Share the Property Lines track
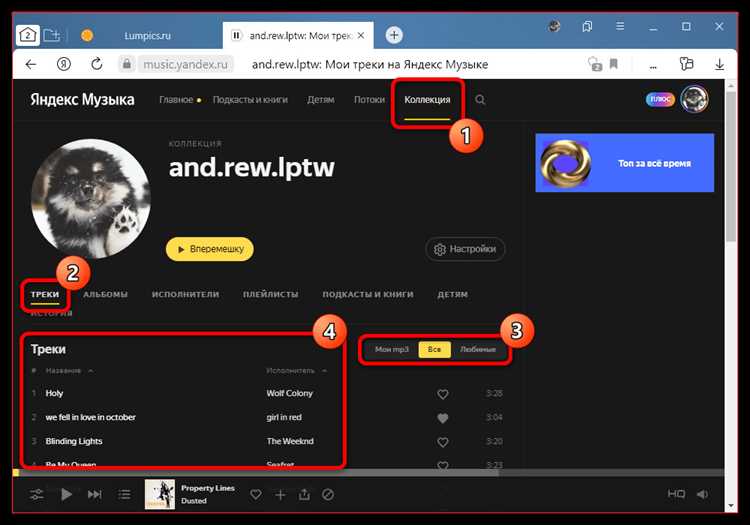Screen dimensions: 750x525 (x=304, y=494)
